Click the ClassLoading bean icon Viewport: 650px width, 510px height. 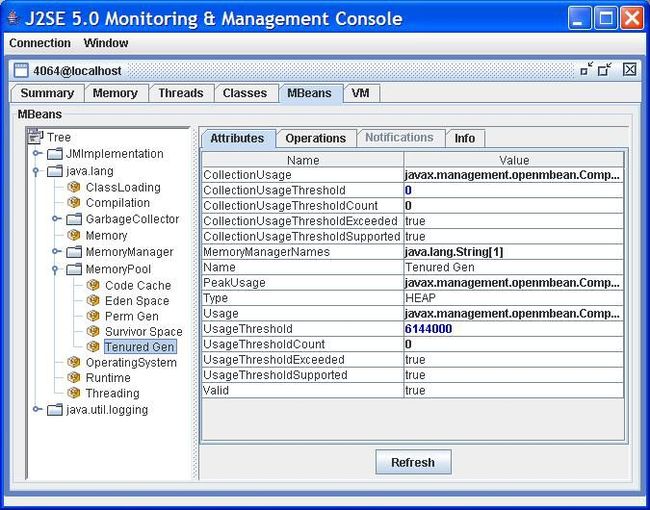click(x=74, y=187)
